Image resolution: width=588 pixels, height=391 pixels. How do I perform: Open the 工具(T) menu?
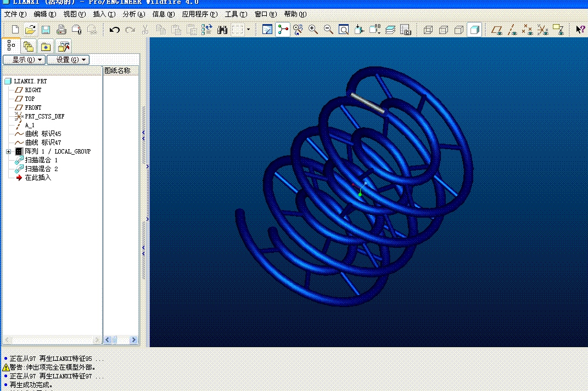pos(236,14)
